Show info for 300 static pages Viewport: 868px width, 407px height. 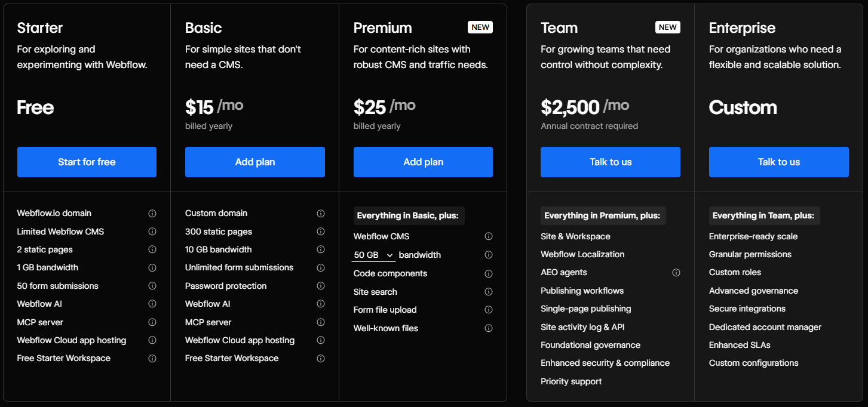click(x=321, y=232)
